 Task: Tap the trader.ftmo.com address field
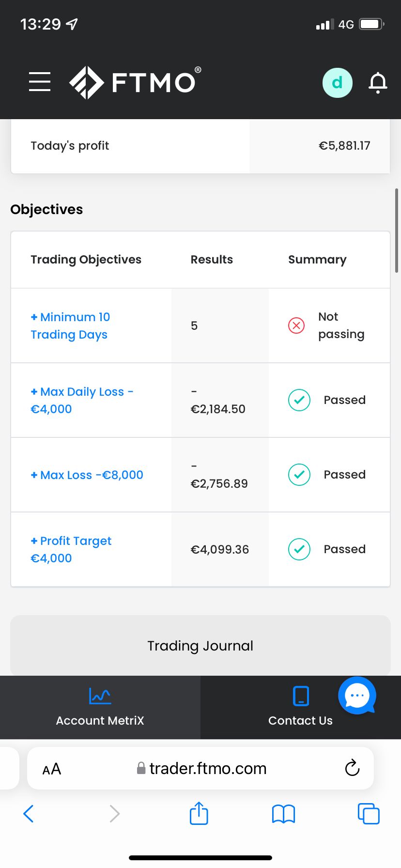[200, 768]
